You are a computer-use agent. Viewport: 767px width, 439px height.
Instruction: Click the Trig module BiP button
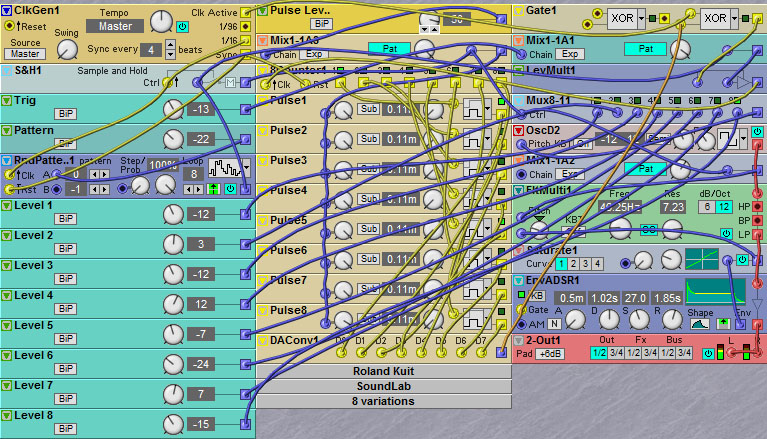pyautogui.click(x=65, y=114)
